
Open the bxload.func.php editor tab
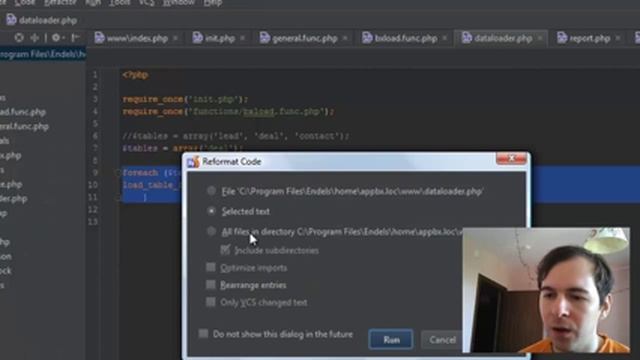pos(406,38)
